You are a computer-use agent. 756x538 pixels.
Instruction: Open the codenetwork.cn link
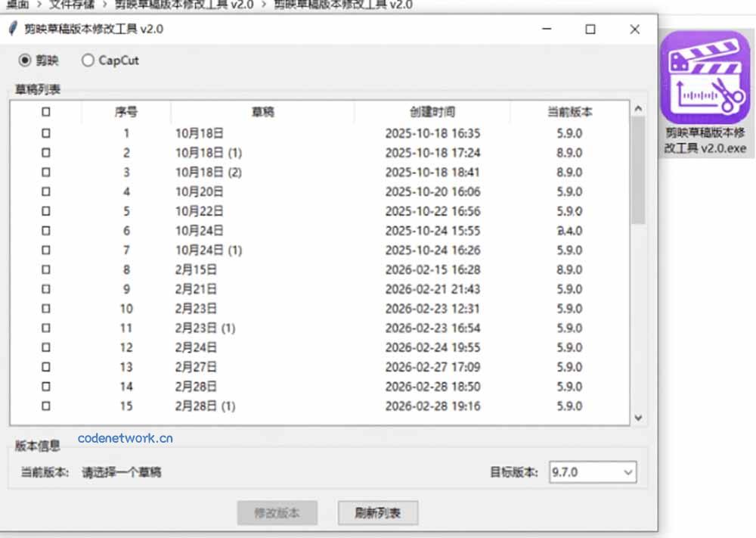point(125,438)
